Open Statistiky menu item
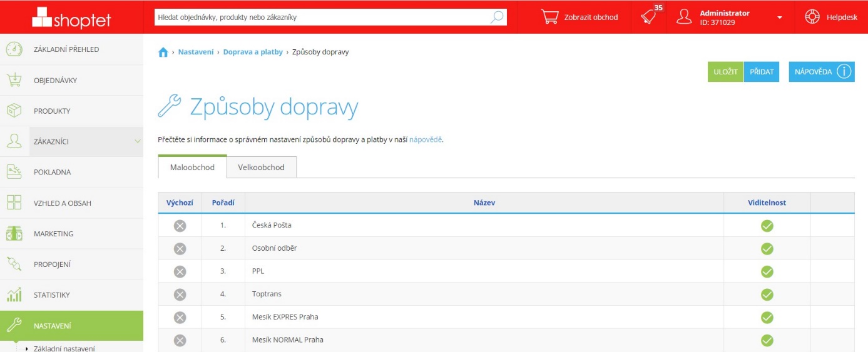Screen dimensions: 868x352 [x=71, y=294]
